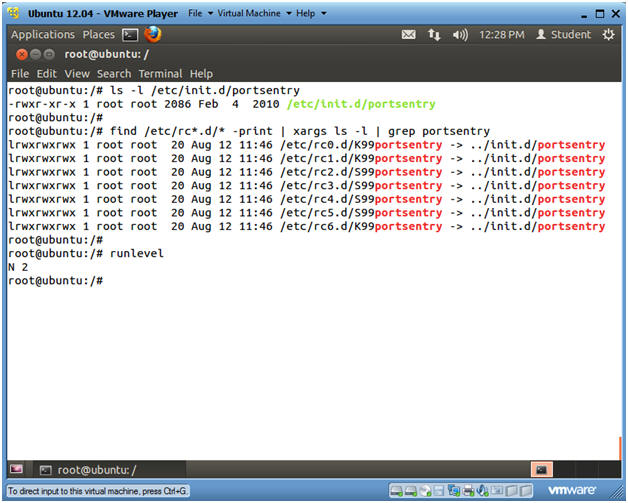Viewport: 628px width, 503px height.
Task: Open the sound volume indicator
Action: tap(460, 35)
